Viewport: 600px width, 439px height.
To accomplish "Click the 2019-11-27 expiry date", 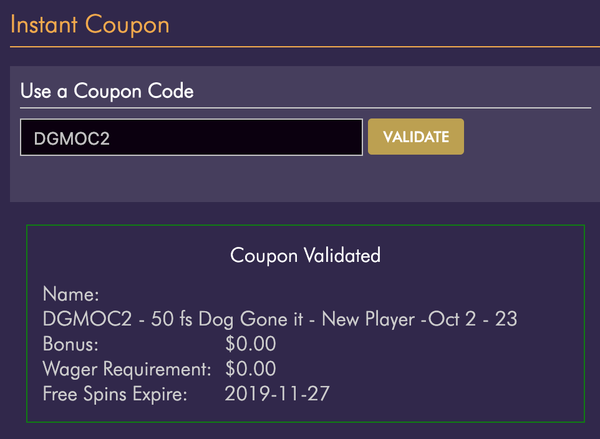I will click(x=278, y=394).
